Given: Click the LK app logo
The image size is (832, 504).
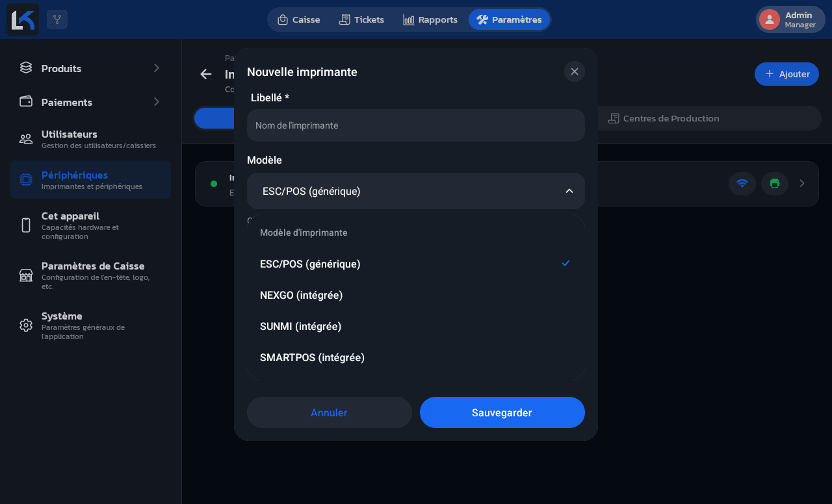Looking at the screenshot, I should (x=23, y=19).
